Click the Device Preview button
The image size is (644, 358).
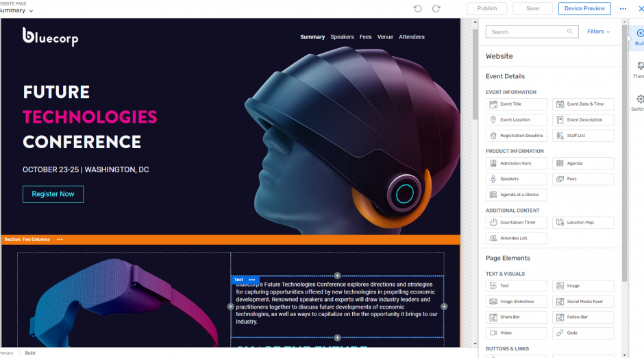point(584,8)
